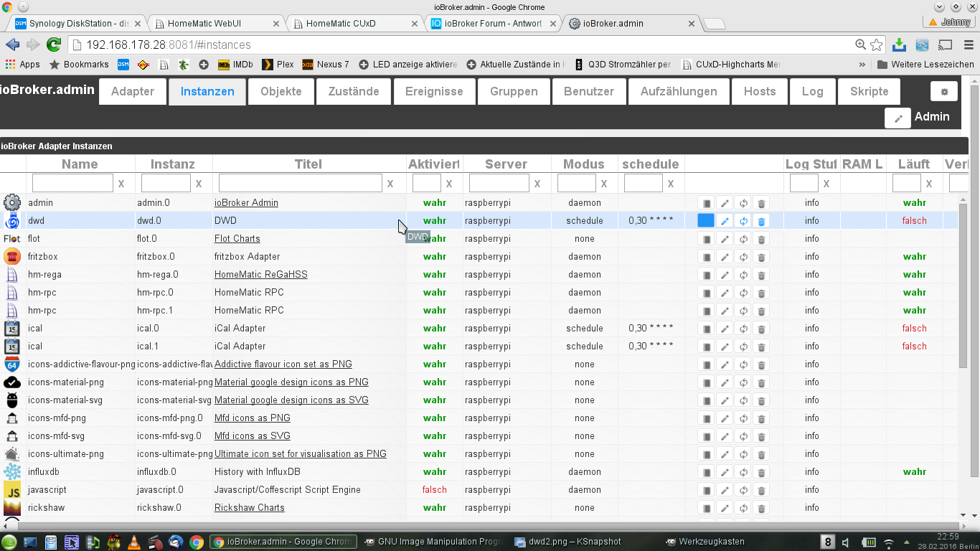The height and width of the screenshot is (551, 980).
Task: Toggle Aktiviert 'wahr' for influxdb.0
Action: pyautogui.click(x=435, y=472)
